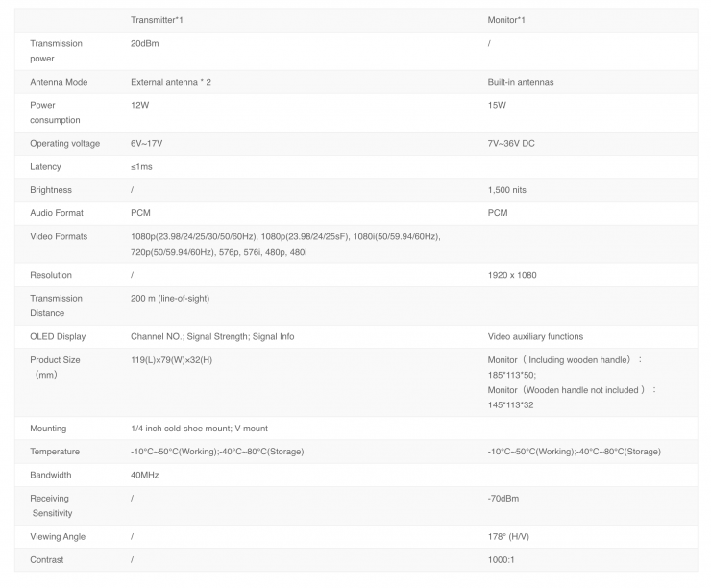This screenshot has width=711, height=588.
Task: Click the Latency row label
Action: pos(45,167)
